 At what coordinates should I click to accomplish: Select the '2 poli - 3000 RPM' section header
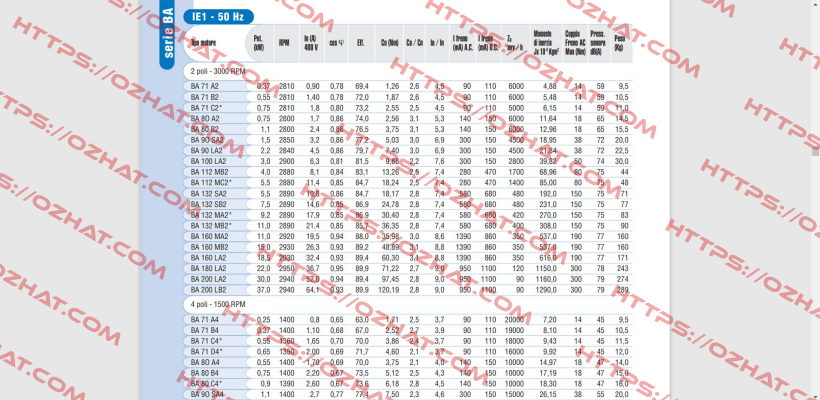tap(218, 71)
